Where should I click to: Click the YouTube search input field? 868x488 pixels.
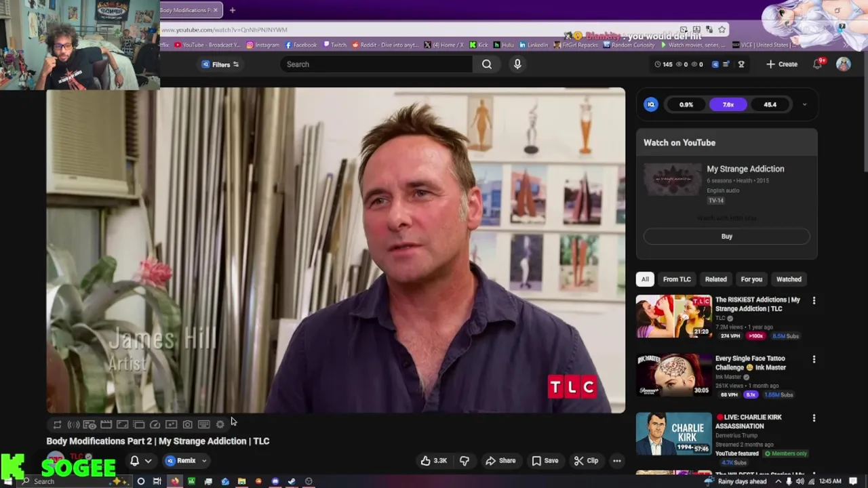(376, 64)
